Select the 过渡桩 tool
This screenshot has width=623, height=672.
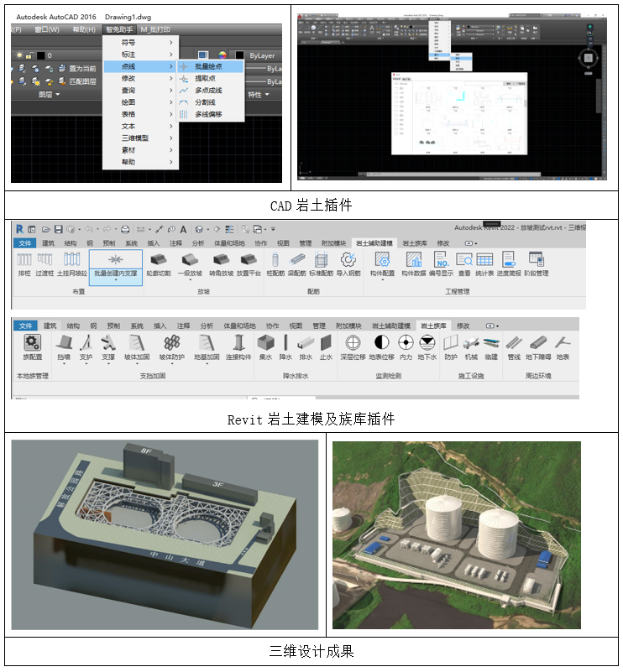click(44, 264)
